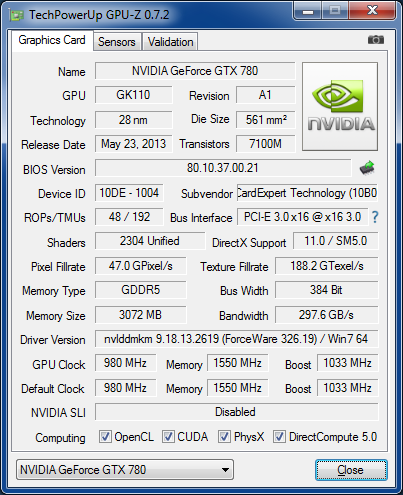Click the GPU field GK110
403x495 pixels.
click(133, 95)
